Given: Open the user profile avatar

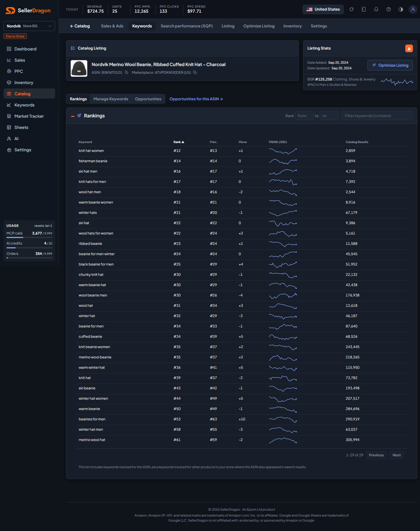Looking at the screenshot, I should tap(413, 9).
